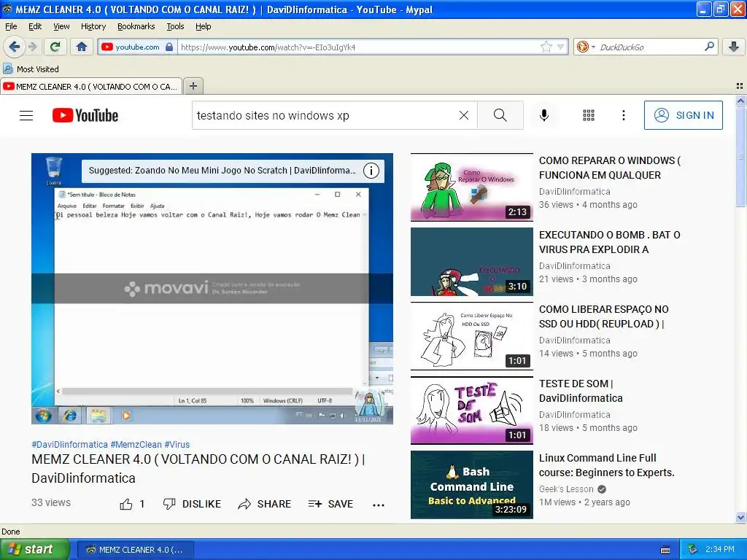
Task: Open the Executando O Bomb.bat thumbnail
Action: point(472,262)
